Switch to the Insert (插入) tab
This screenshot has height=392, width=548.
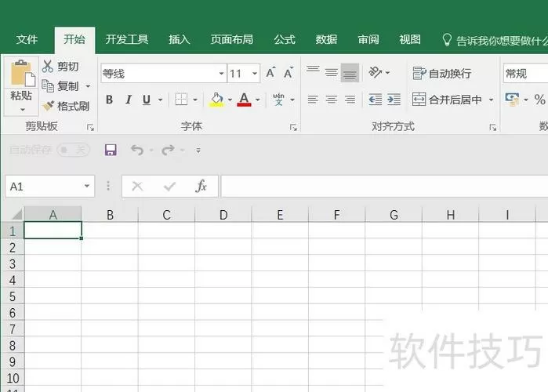tap(180, 39)
